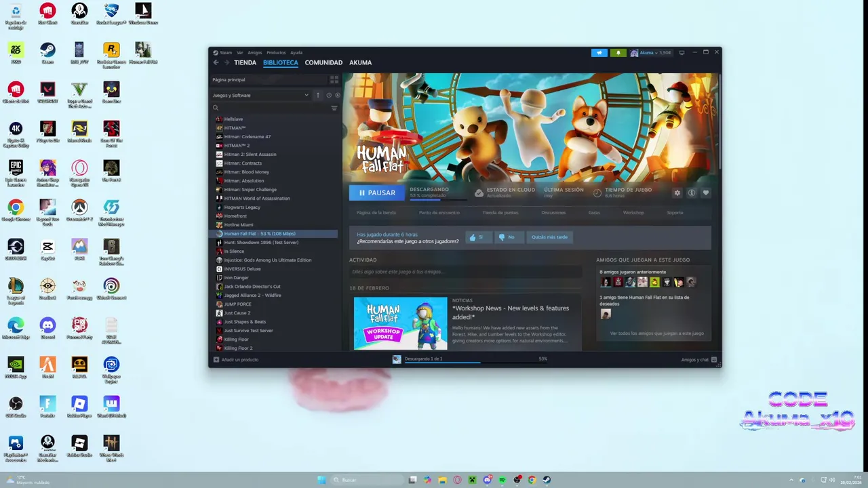The image size is (868, 488).
Task: Click Ver todos los amigos link
Action: [656, 333]
